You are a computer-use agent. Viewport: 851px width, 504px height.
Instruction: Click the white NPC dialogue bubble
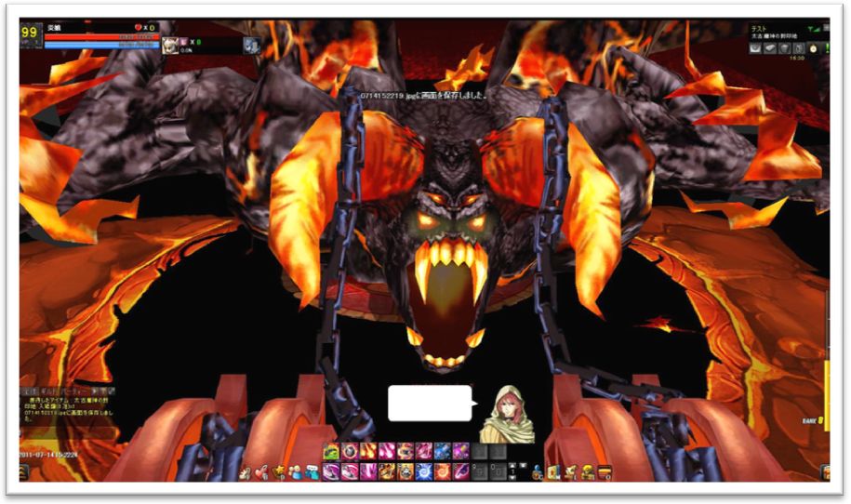click(430, 403)
